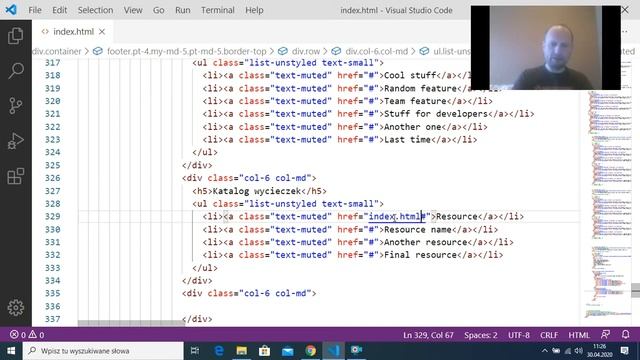The image size is (640, 360).
Task: Click line number 329 in gutter
Action: (52, 216)
